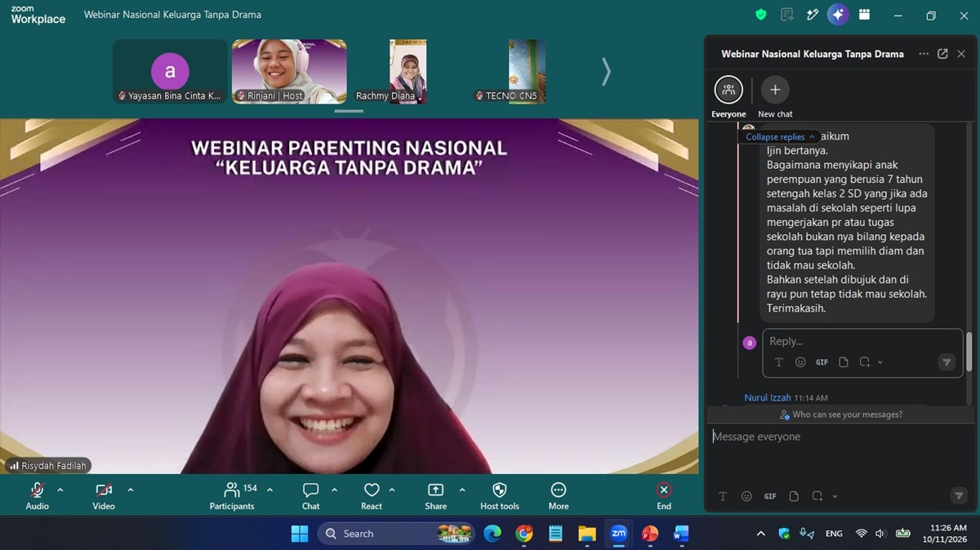
Task: Close the chat panel
Action: [x=961, y=54]
